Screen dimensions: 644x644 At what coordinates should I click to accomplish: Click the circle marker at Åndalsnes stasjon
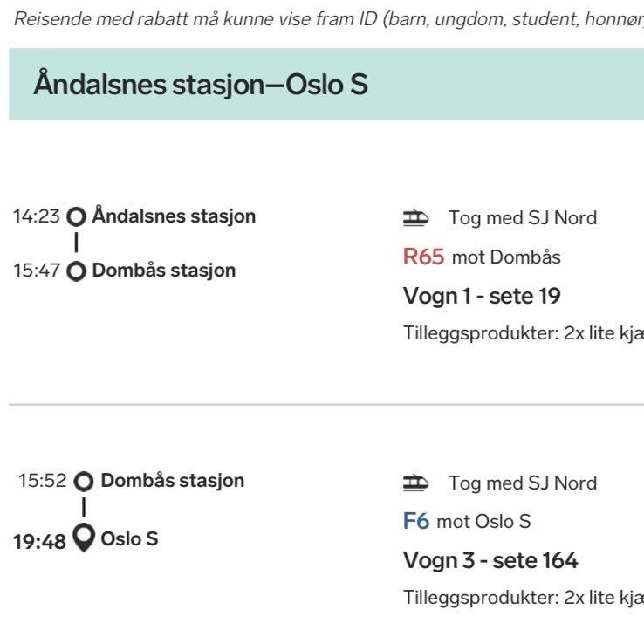click(78, 216)
